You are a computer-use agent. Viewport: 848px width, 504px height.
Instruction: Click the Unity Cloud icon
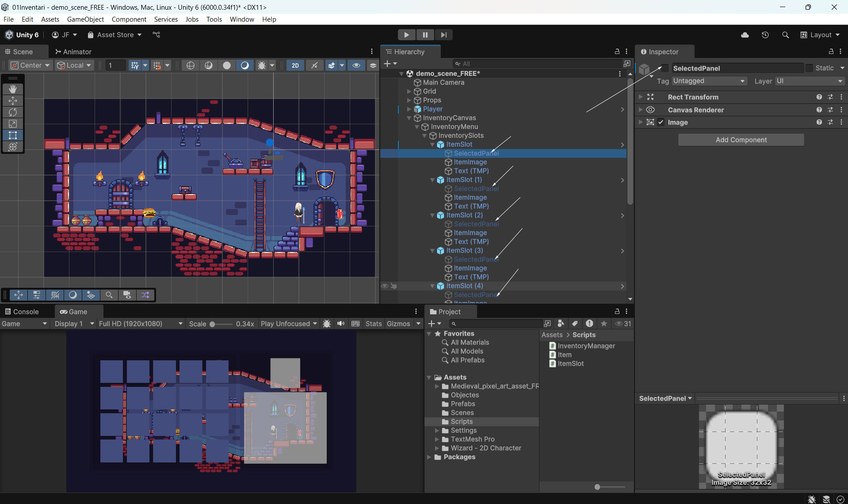click(x=745, y=35)
